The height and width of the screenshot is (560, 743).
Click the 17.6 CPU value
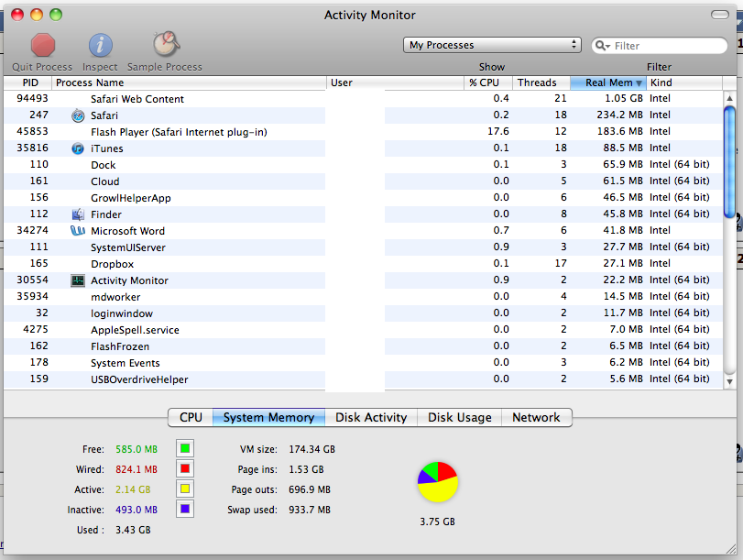[498, 131]
